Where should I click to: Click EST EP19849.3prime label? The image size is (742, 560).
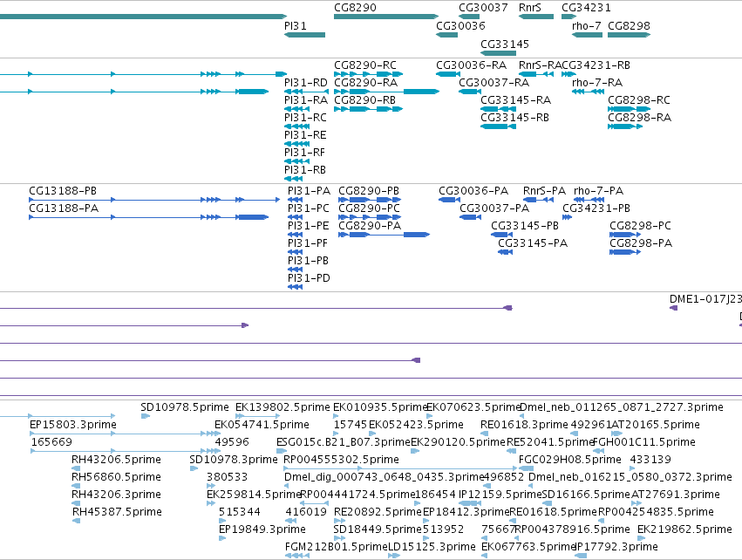pos(262,529)
